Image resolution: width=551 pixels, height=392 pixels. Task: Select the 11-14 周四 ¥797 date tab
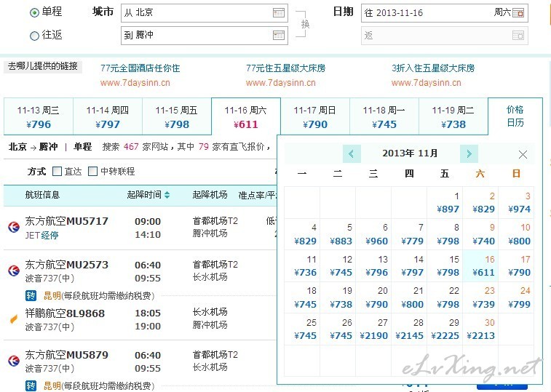[x=108, y=116]
